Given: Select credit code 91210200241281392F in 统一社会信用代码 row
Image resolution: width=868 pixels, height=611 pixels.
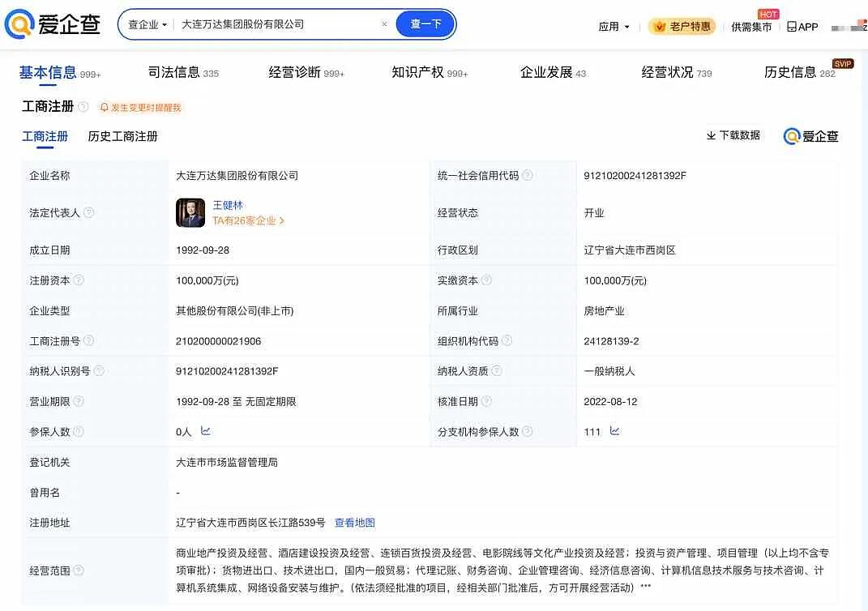Looking at the screenshot, I should pos(635,176).
